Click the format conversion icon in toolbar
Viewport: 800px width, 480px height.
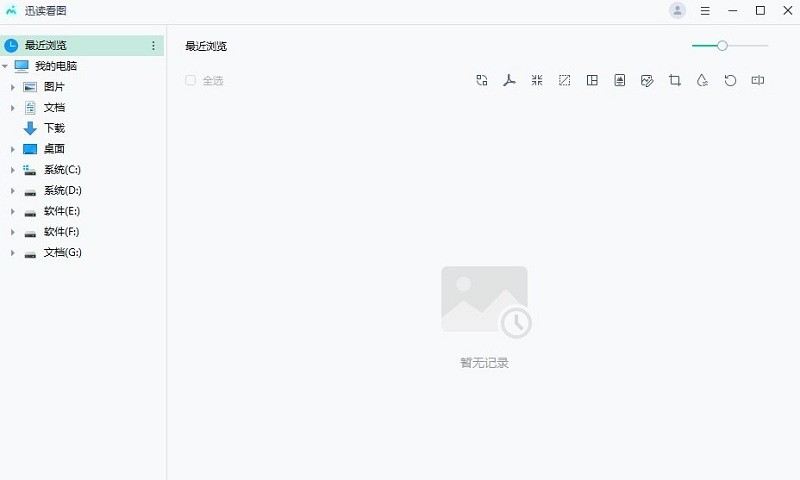(482, 80)
